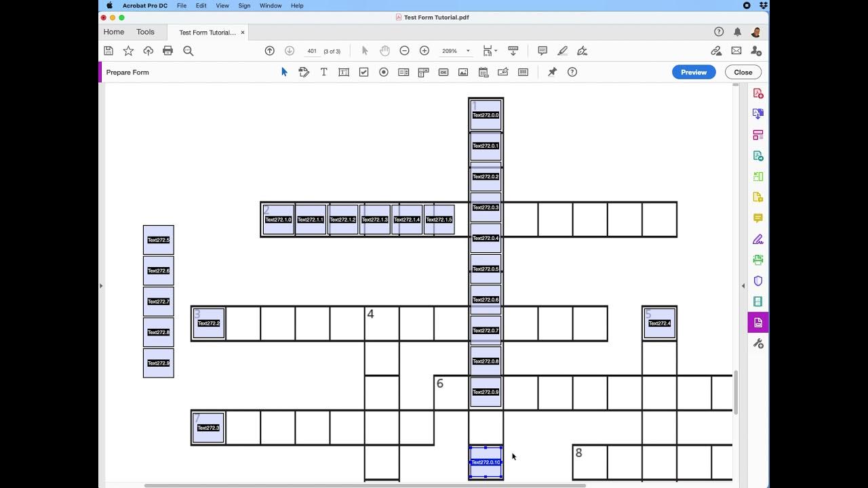Open the Help menu in menu bar
This screenshot has width=868, height=488.
click(x=297, y=5)
